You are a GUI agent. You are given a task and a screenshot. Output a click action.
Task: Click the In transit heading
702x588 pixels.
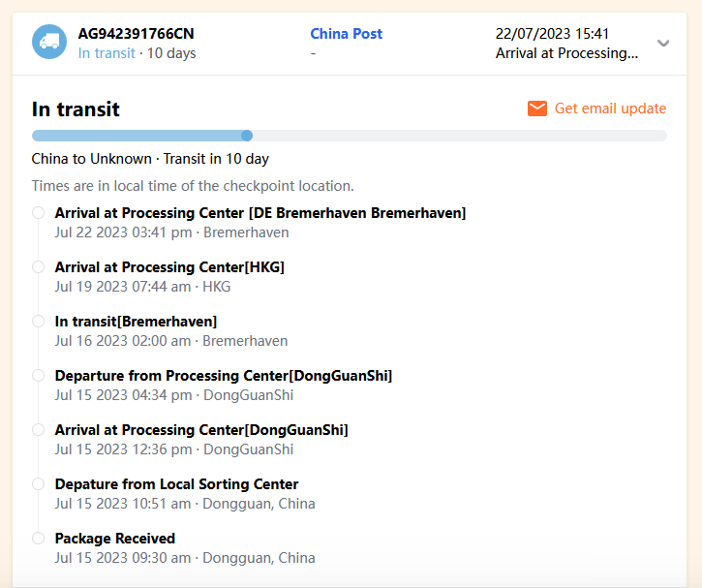tap(76, 109)
